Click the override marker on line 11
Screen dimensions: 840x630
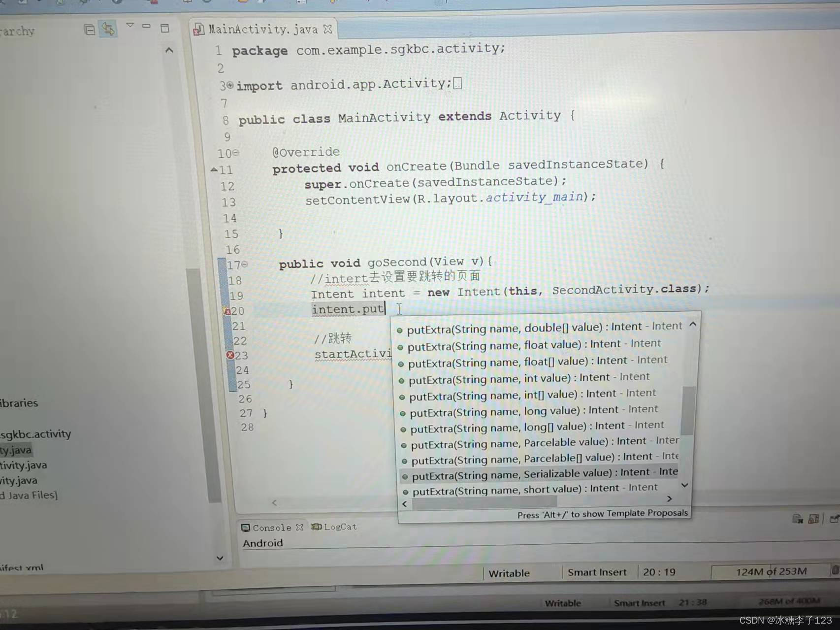214,170
